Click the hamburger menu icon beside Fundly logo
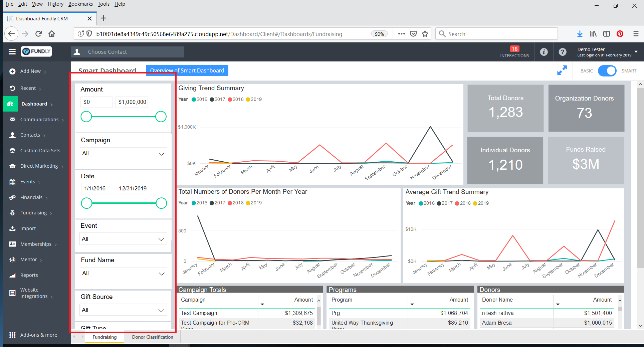Screen dimensions: 644x347 (x=12, y=51)
